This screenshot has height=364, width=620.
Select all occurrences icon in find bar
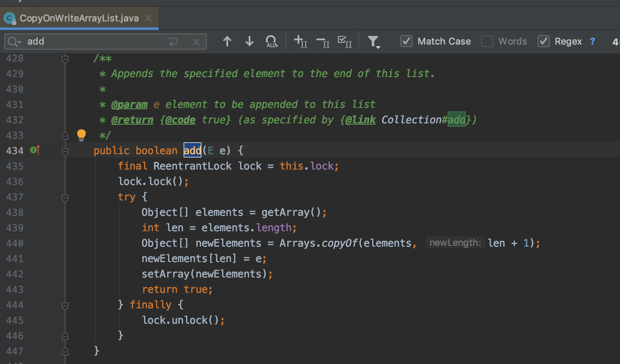click(345, 42)
